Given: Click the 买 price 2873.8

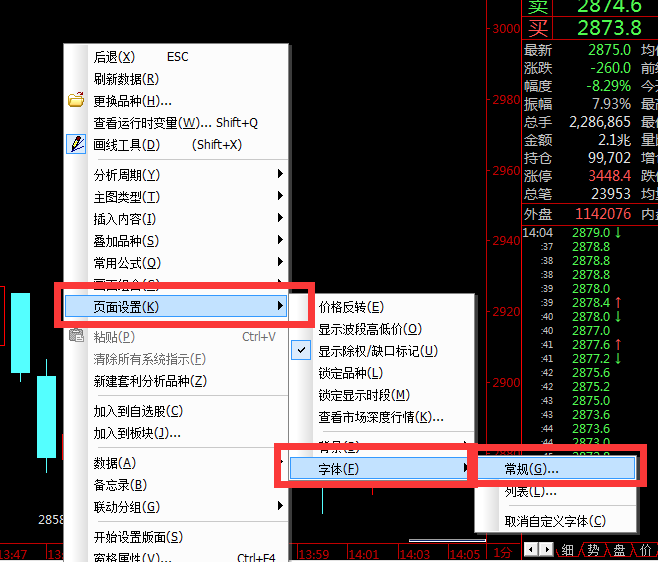Looking at the screenshot, I should point(609,28).
